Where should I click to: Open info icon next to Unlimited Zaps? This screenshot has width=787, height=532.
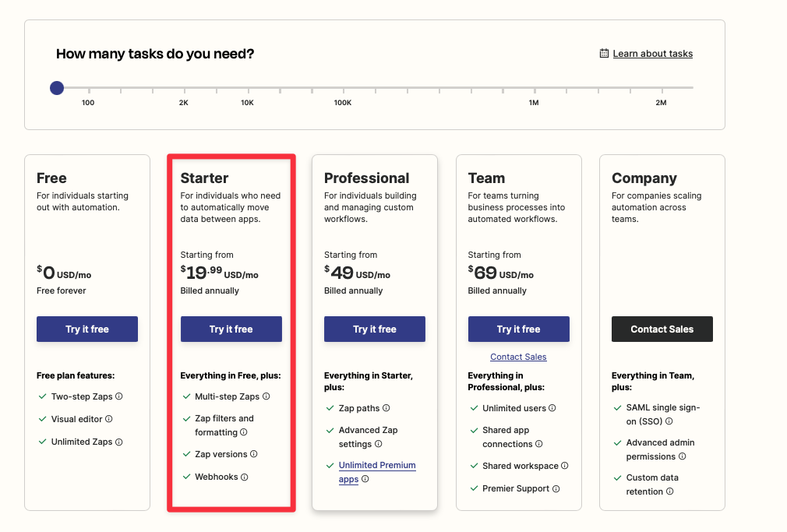[119, 442]
